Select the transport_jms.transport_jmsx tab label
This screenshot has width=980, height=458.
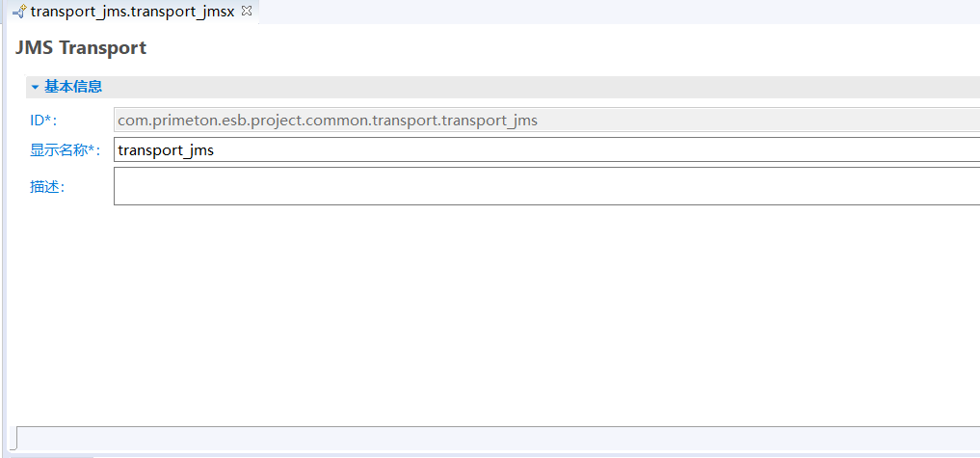click(132, 12)
